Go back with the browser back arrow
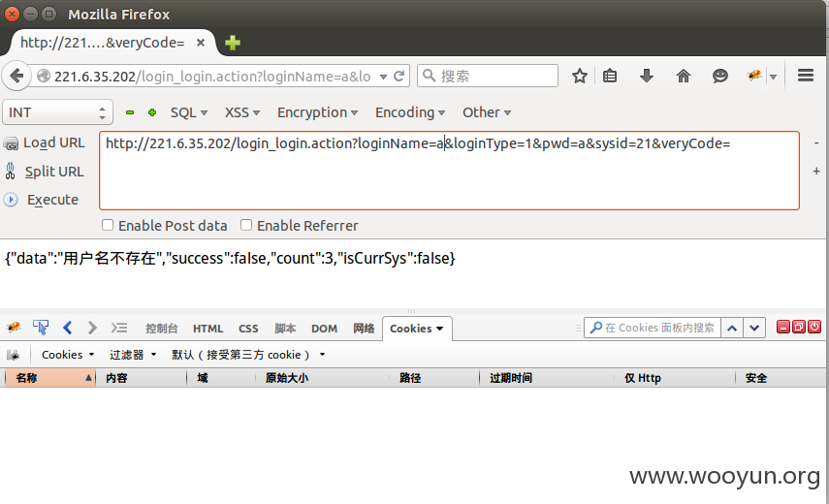This screenshot has width=829, height=504. pyautogui.click(x=16, y=76)
